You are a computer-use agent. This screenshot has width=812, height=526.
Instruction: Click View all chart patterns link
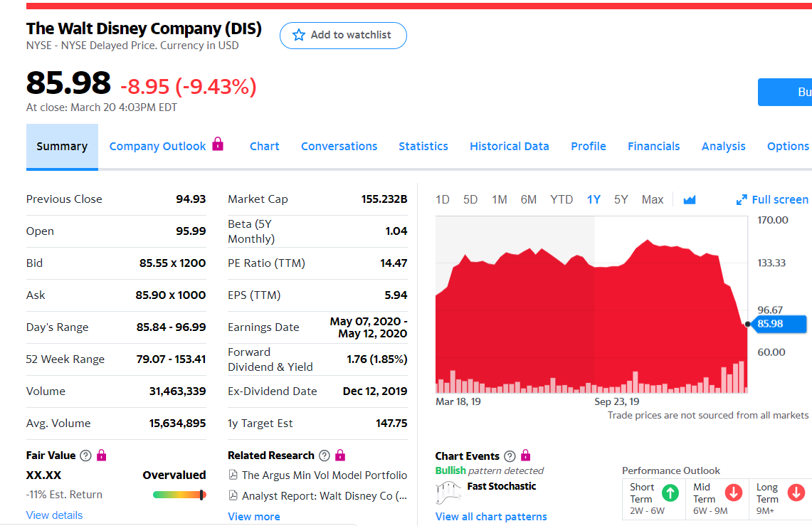pos(491,516)
